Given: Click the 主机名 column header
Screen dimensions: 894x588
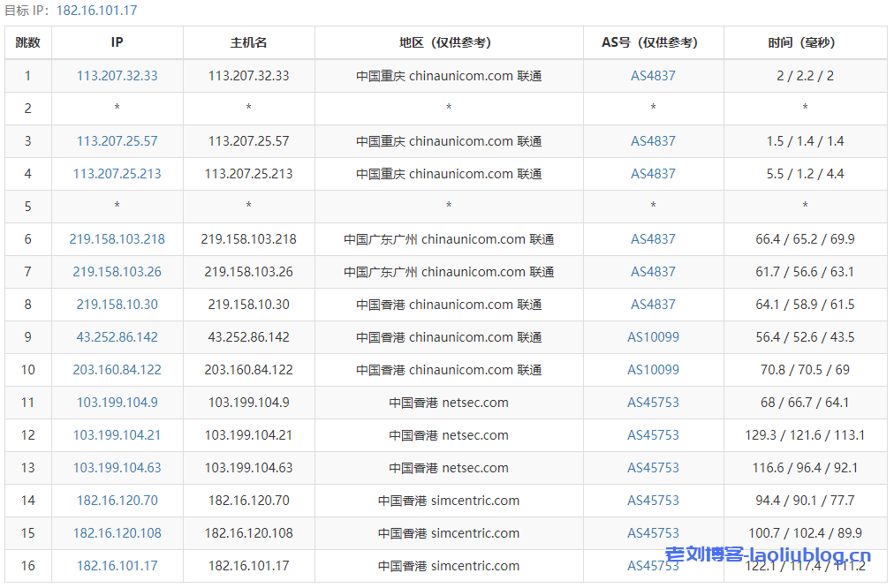Looking at the screenshot, I should (248, 42).
